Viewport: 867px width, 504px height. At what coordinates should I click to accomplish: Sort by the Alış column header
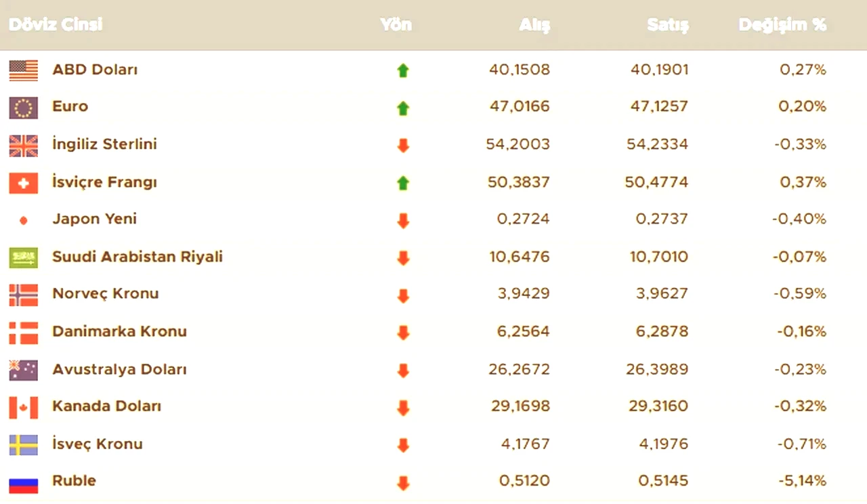click(534, 25)
